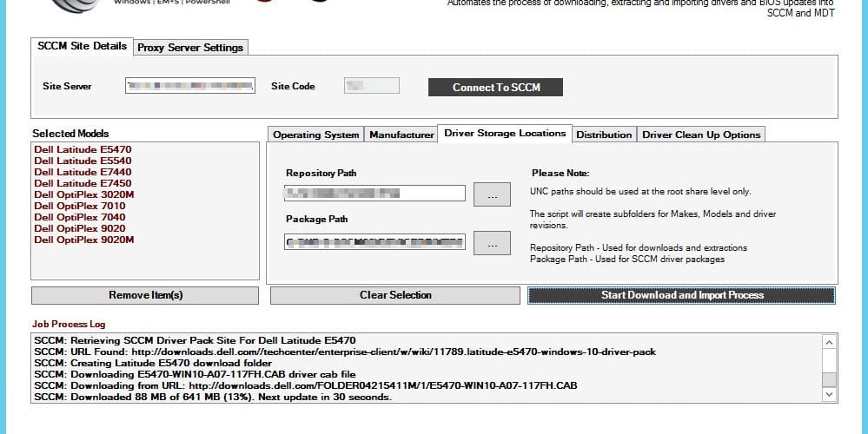Click the job log scrollbar thumb
The image size is (868, 434).
tap(829, 379)
